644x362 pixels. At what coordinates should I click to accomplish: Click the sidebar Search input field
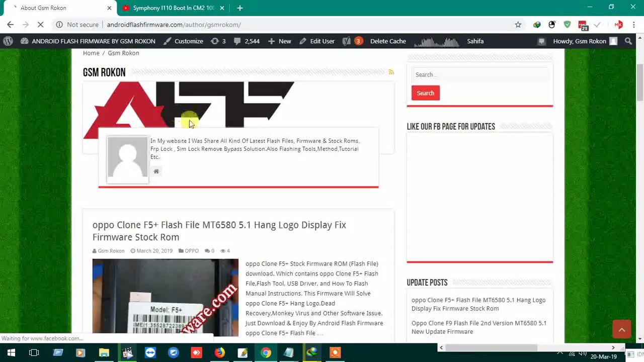click(480, 75)
